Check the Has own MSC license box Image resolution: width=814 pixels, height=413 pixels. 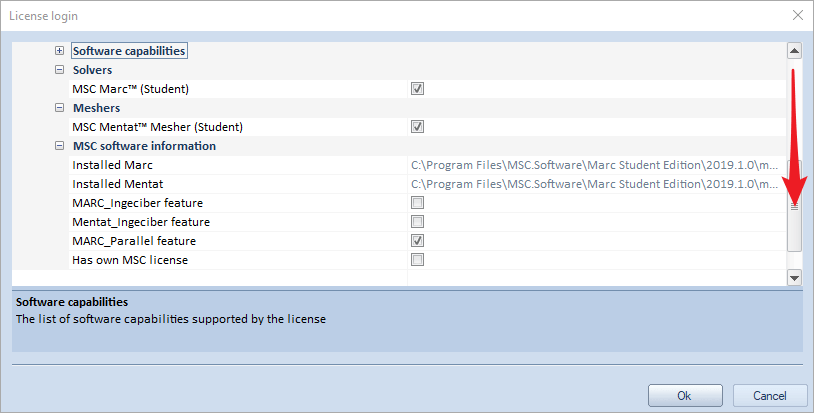(418, 260)
